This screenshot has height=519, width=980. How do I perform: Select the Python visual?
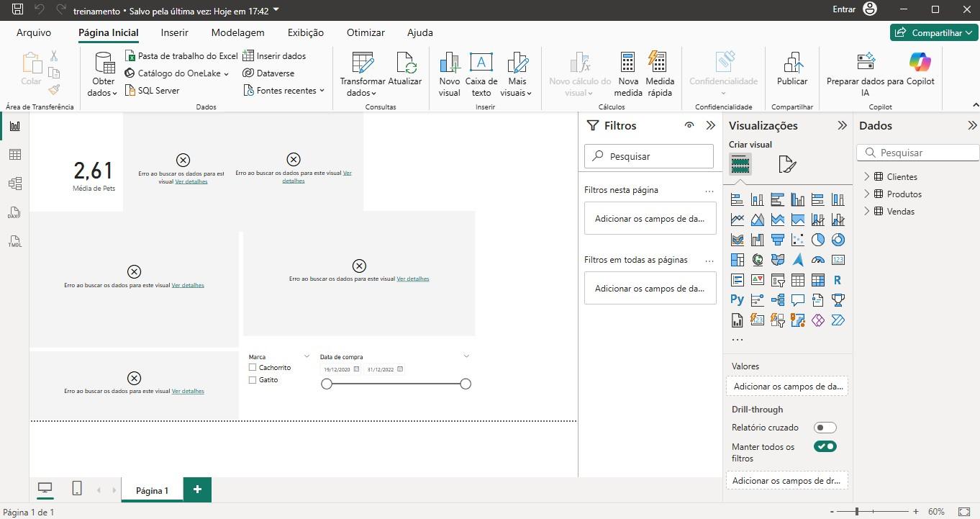[x=738, y=300]
